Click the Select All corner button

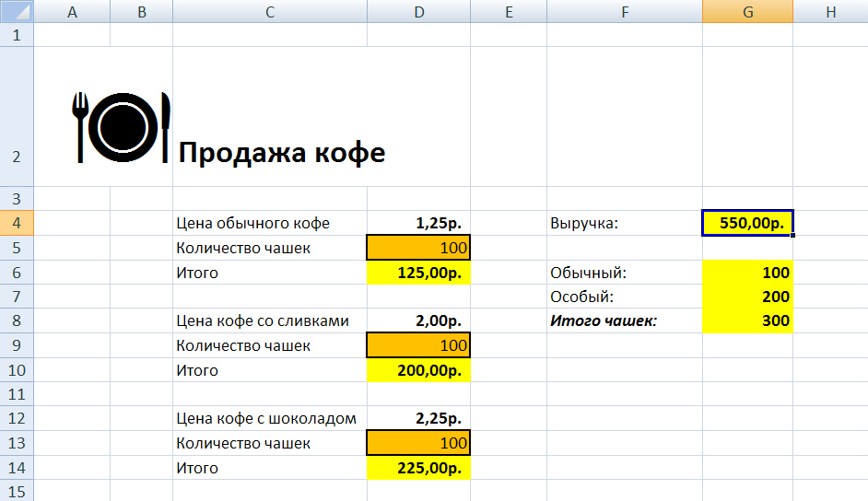tap(17, 11)
